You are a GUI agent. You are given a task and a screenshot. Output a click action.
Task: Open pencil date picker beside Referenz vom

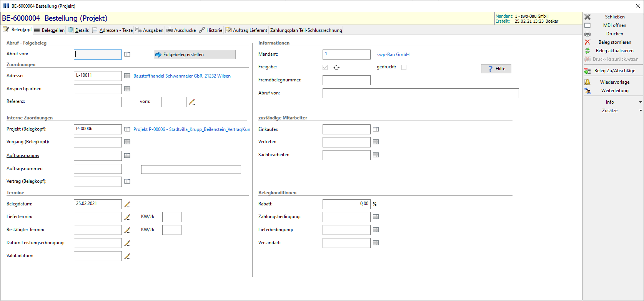pos(192,102)
